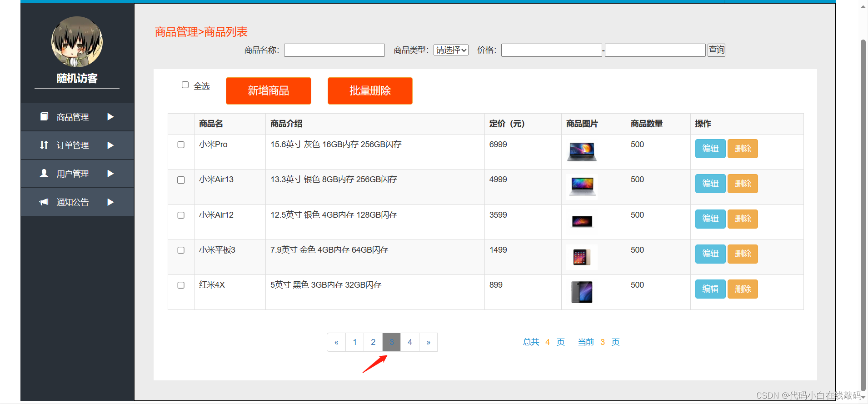
Task: Edit the 小米Air12 product
Action: (710, 219)
